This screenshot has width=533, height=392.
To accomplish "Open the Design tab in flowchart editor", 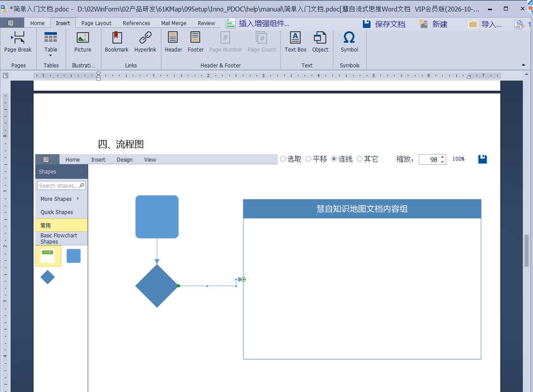I will pyautogui.click(x=124, y=159).
